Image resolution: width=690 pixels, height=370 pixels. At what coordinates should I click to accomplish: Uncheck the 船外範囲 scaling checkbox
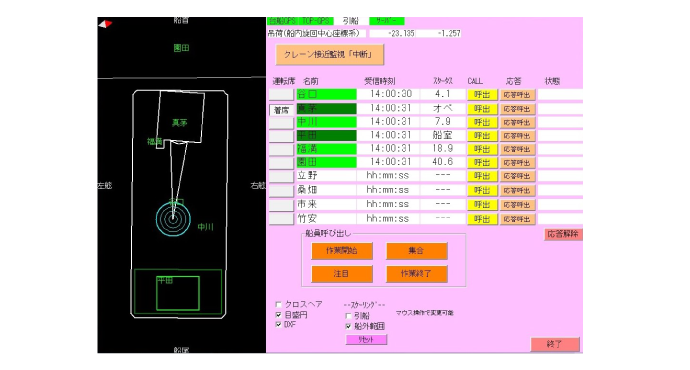pos(349,326)
